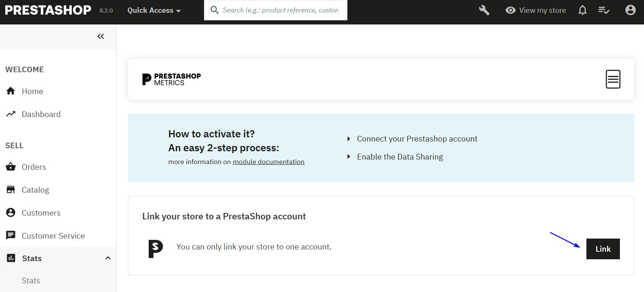Go to Home in sidebar

pos(32,91)
